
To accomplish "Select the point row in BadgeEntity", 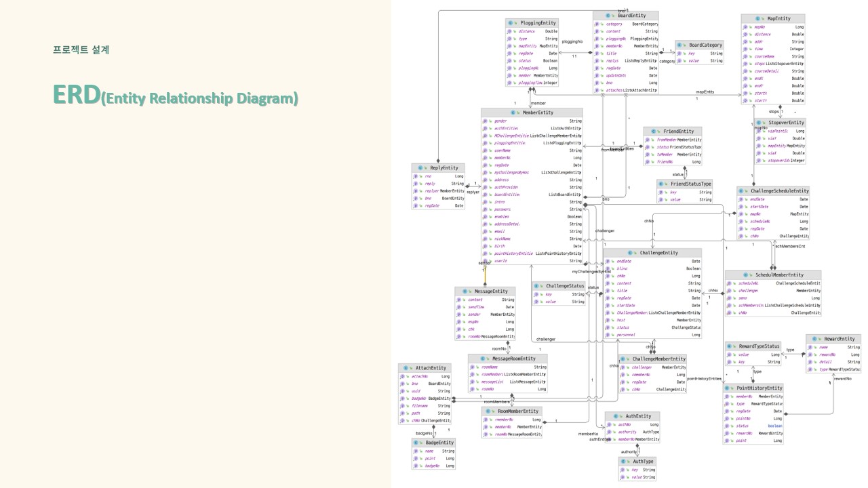I will tap(434, 459).
